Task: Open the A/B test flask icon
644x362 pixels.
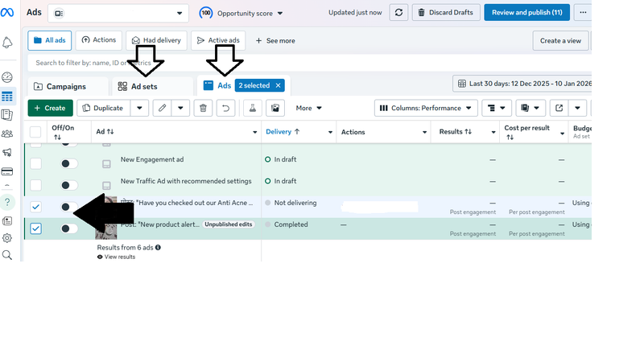Action: (x=252, y=108)
